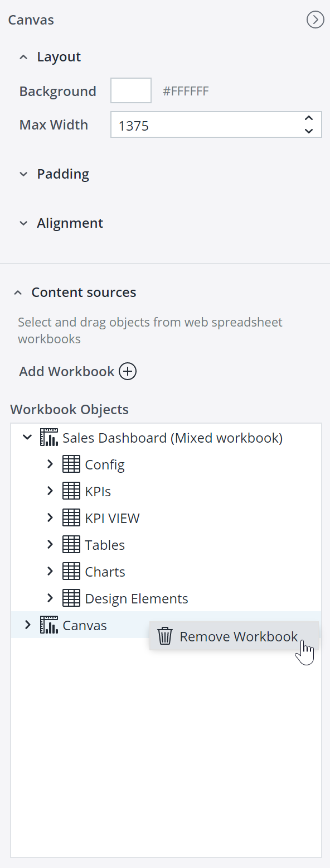The height and width of the screenshot is (868, 330).
Task: Expand the Alignment section
Action: tap(23, 223)
